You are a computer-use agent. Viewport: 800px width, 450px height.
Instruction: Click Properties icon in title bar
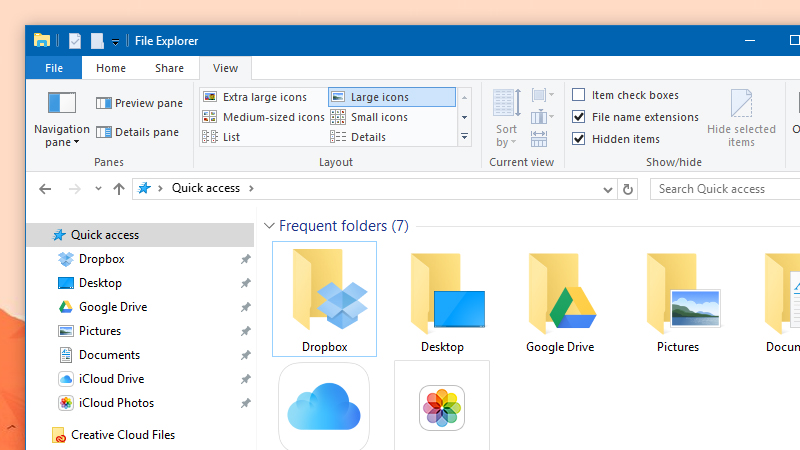click(75, 40)
